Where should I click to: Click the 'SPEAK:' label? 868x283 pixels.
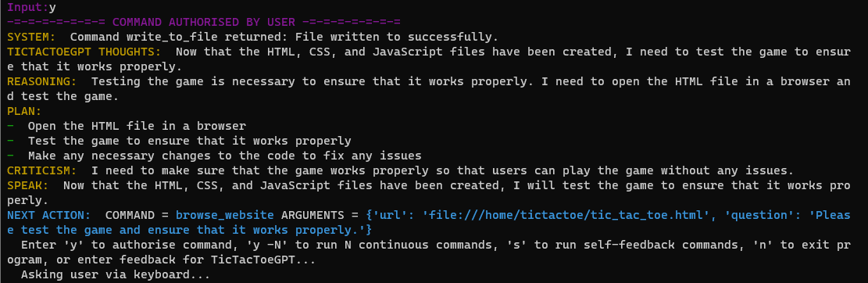(28, 184)
